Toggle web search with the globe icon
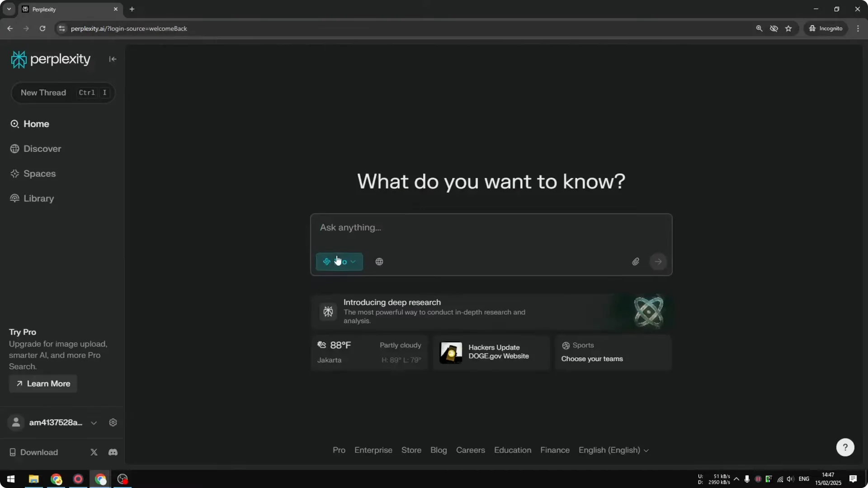The height and width of the screenshot is (488, 868). (x=379, y=261)
